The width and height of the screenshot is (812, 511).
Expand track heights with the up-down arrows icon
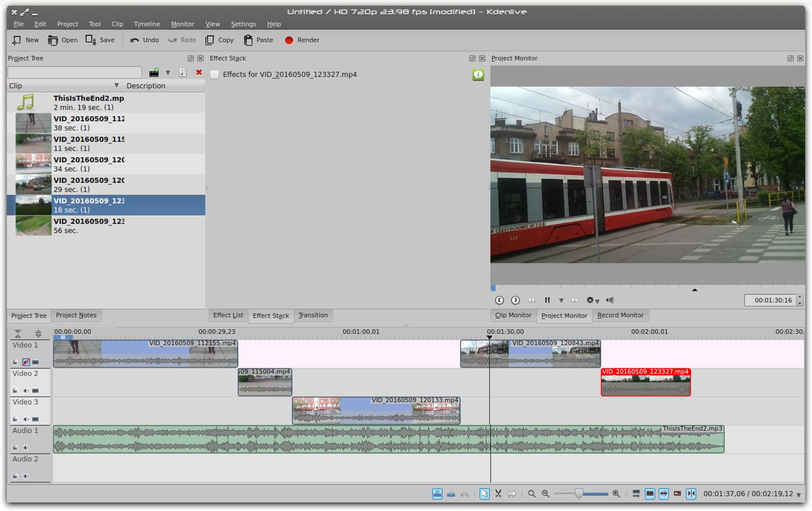pos(38,333)
